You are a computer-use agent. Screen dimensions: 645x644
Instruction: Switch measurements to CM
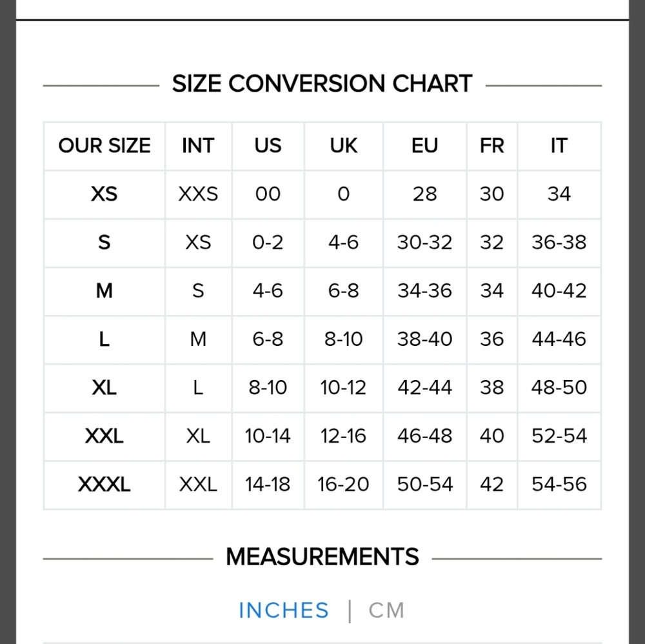386,610
